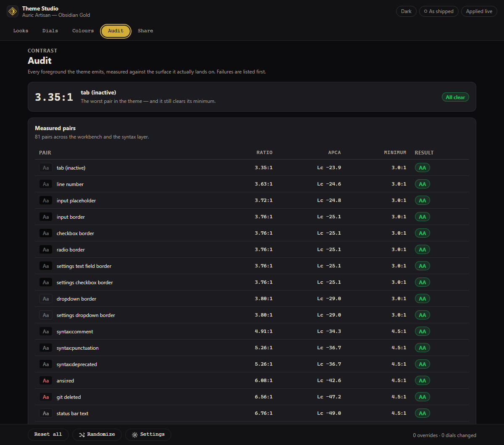Click the MINIMUM column header

coord(395,152)
